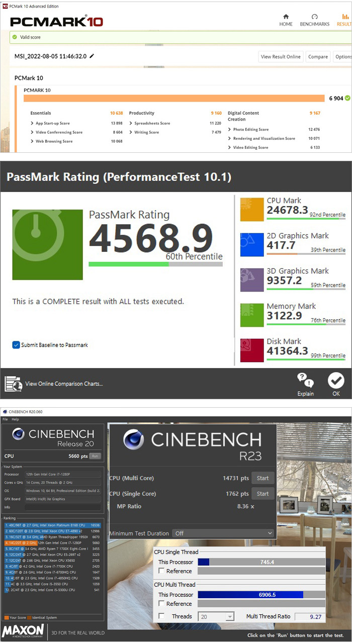Enable Reference checkbox under CPU Single Thread

[x=161, y=571]
